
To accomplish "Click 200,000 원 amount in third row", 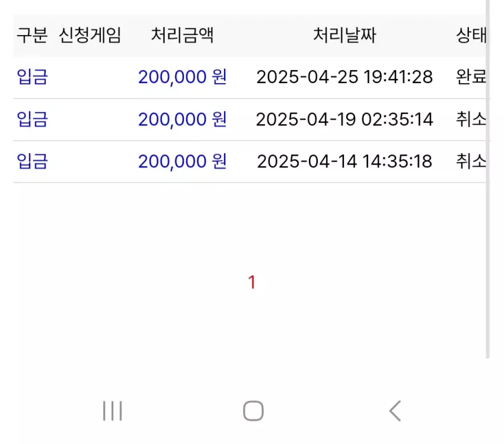I will coord(182,161).
